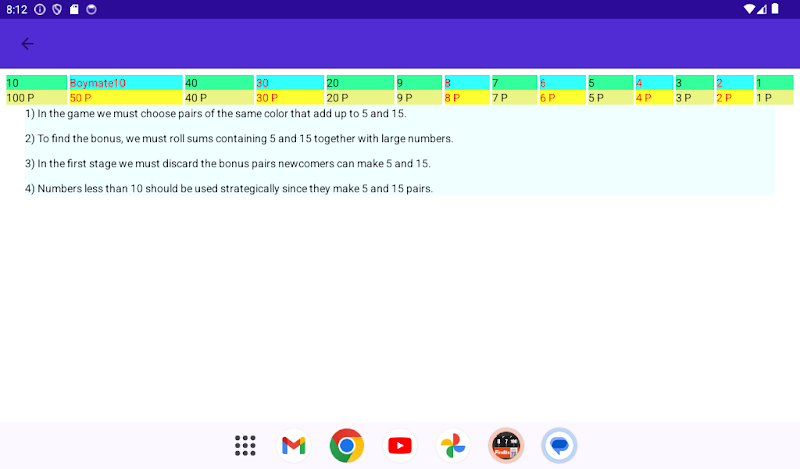This screenshot has height=469, width=800.
Task: Select the yellow 8 P cell
Action: [x=466, y=98]
